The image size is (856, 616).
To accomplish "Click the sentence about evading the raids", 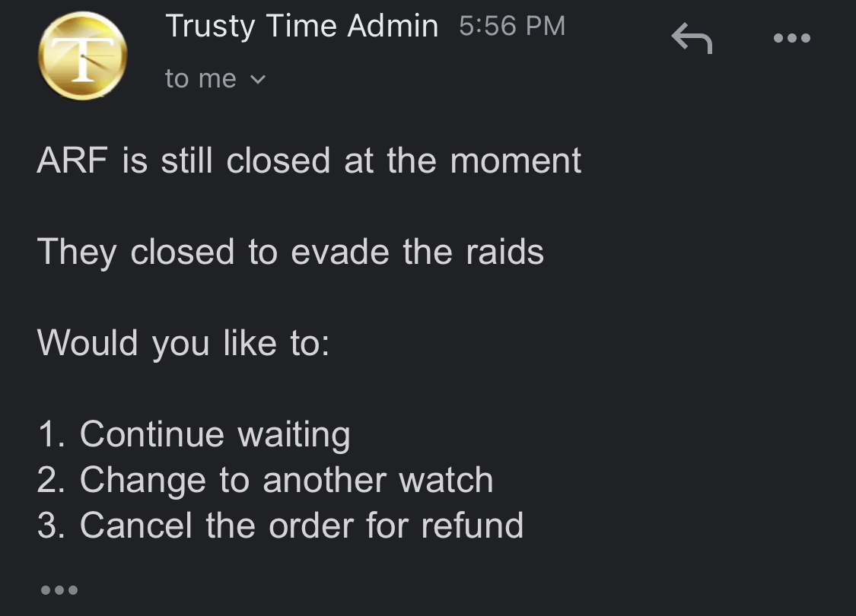I will (x=291, y=252).
